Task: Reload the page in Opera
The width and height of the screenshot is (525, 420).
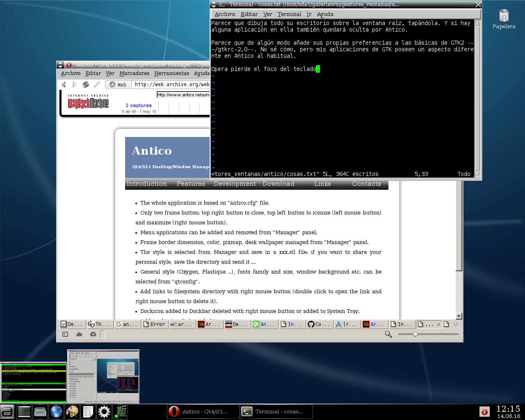Action: click(86, 84)
